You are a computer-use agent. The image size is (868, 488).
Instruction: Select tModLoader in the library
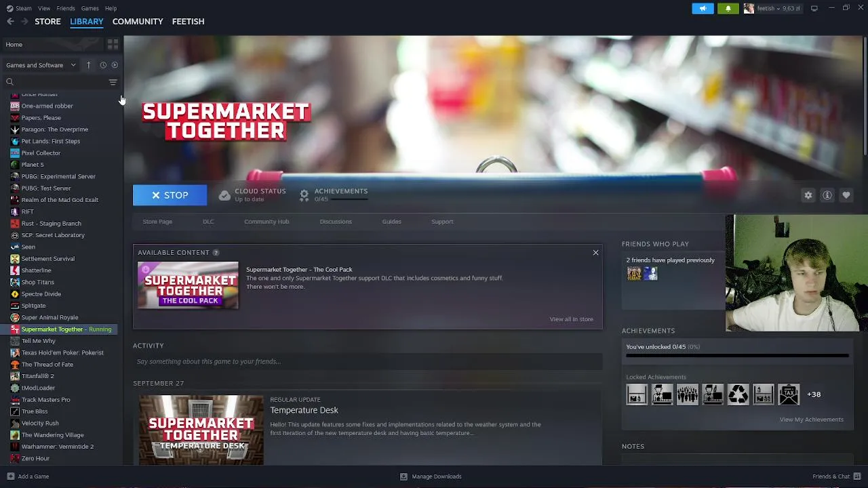(38, 388)
